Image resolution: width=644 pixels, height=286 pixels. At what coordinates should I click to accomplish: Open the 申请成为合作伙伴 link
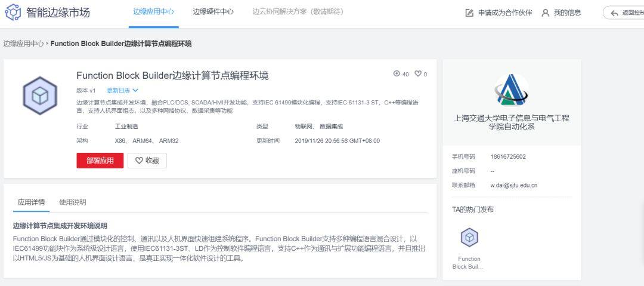click(x=505, y=13)
